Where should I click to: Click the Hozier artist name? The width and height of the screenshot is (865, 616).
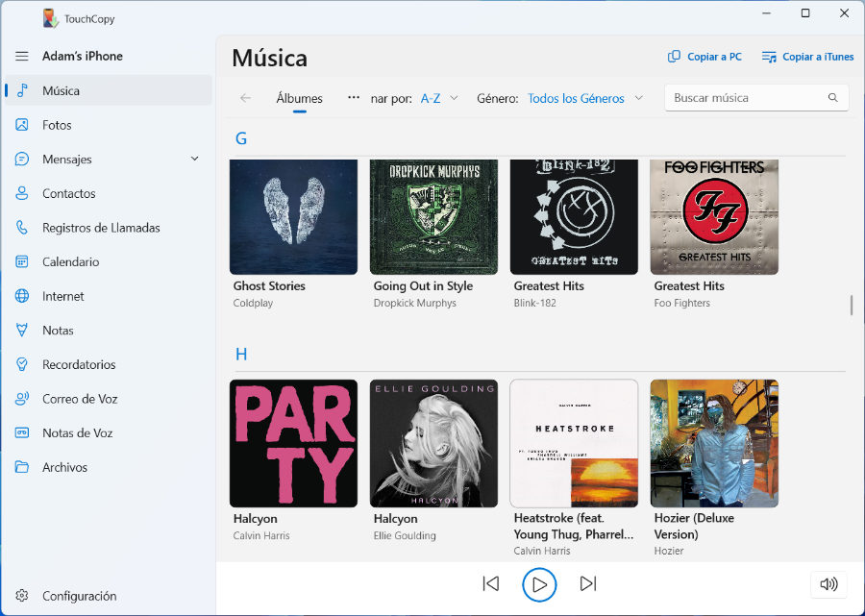pos(669,551)
